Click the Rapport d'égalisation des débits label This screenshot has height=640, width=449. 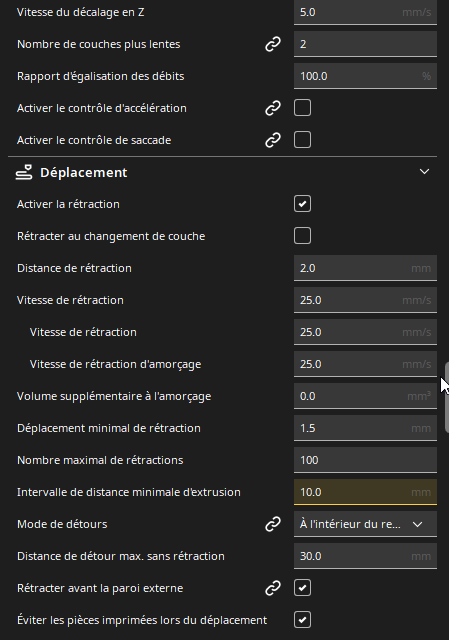100,76
